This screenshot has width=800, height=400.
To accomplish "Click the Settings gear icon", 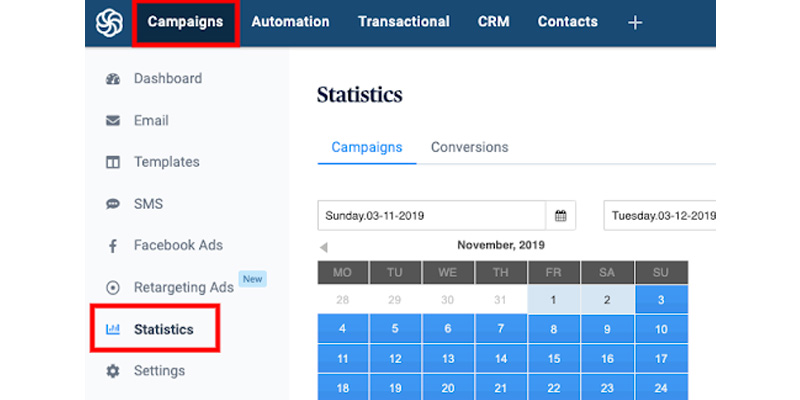I will click(113, 371).
